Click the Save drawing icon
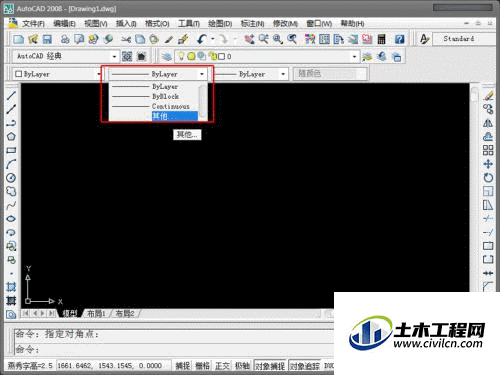This screenshot has height=375, width=500. pos(47,39)
